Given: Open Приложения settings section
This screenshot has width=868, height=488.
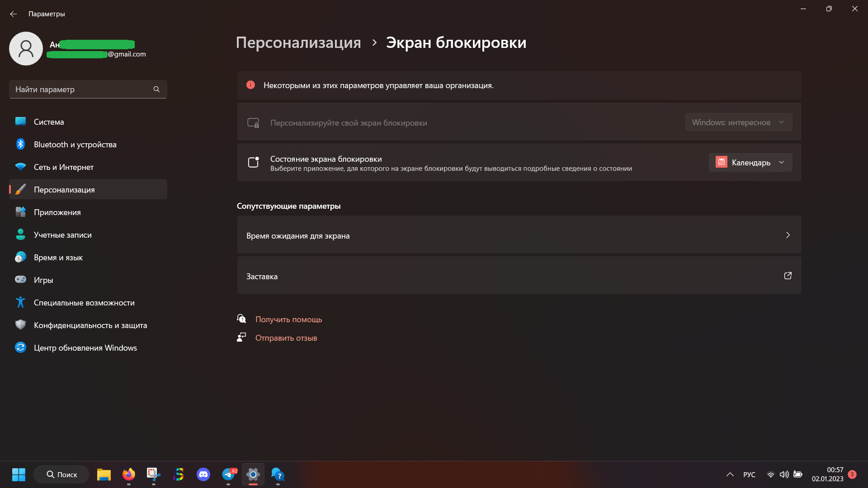Looking at the screenshot, I should click(x=58, y=211).
